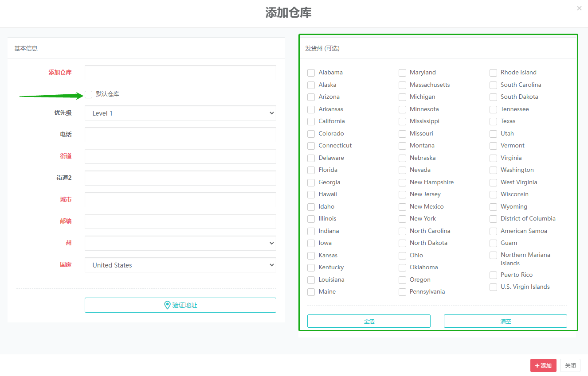Click the Kentucky label
588x376 pixels.
click(331, 267)
